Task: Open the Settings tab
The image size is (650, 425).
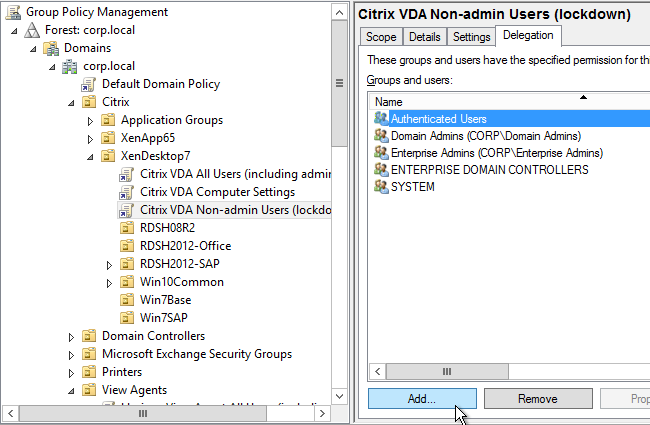Action: click(x=471, y=37)
